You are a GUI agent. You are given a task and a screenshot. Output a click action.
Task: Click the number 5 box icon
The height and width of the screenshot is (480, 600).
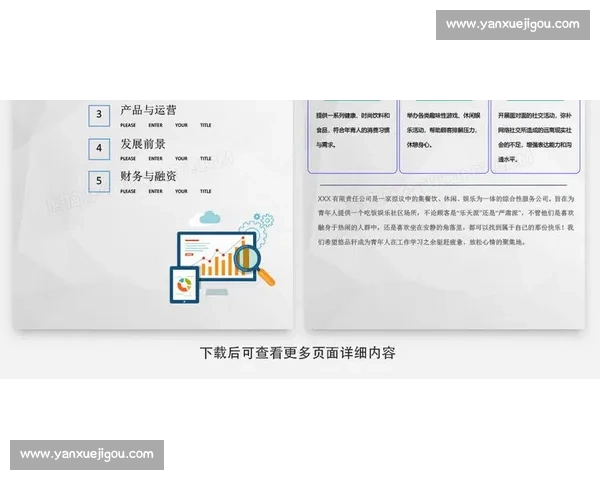[x=99, y=181]
